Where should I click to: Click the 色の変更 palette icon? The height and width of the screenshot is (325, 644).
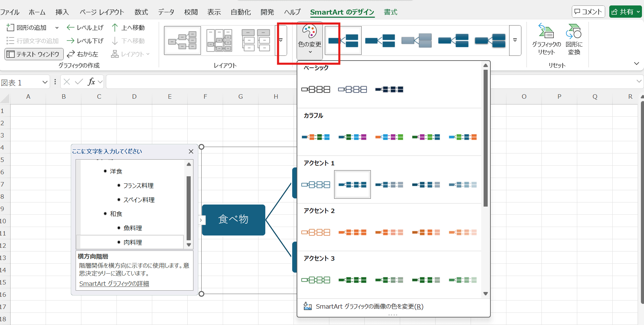point(310,32)
